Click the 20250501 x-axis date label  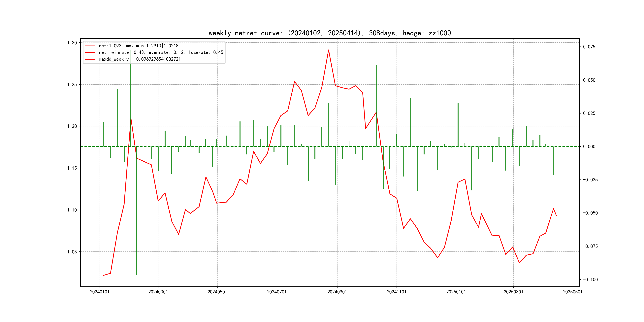coord(572,292)
